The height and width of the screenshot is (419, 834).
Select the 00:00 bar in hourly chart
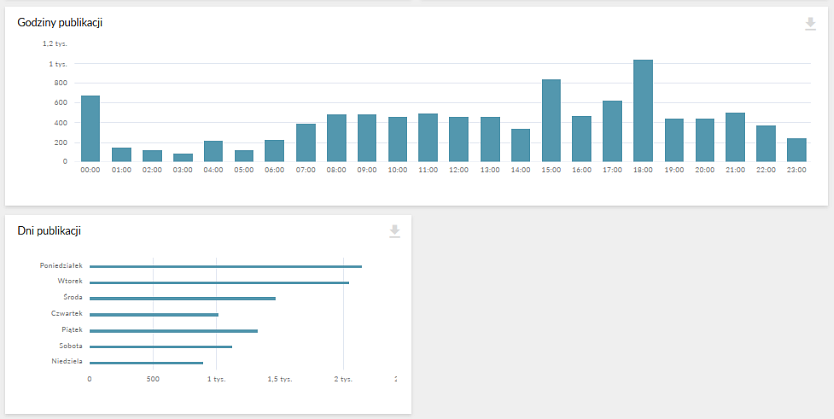[90, 129]
